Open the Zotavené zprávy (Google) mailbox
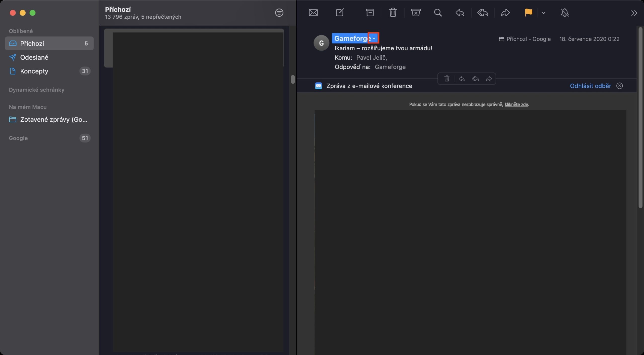The width and height of the screenshot is (644, 355). pos(53,119)
